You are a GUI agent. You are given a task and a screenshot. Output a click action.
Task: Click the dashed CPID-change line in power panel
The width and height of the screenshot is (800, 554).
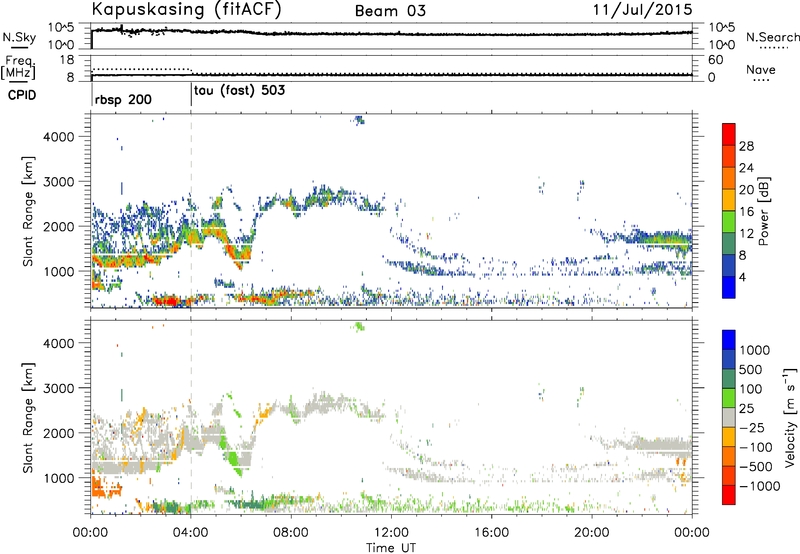click(191, 211)
